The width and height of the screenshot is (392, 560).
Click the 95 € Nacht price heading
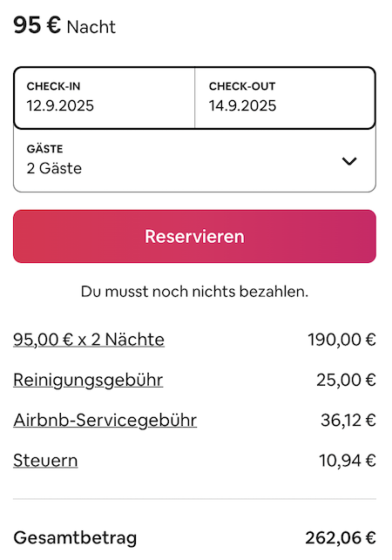[x=64, y=26]
